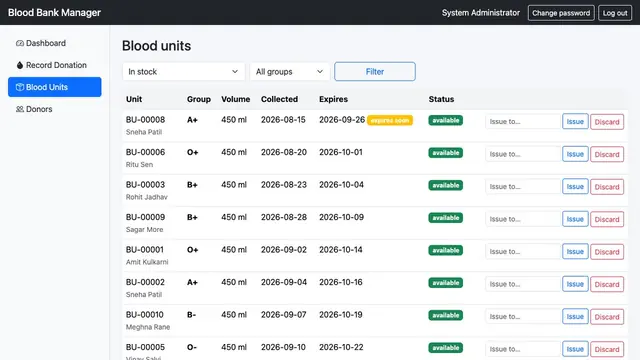Focus Issue to field for BU-00002
This screenshot has width=640, height=360.
pos(523,284)
